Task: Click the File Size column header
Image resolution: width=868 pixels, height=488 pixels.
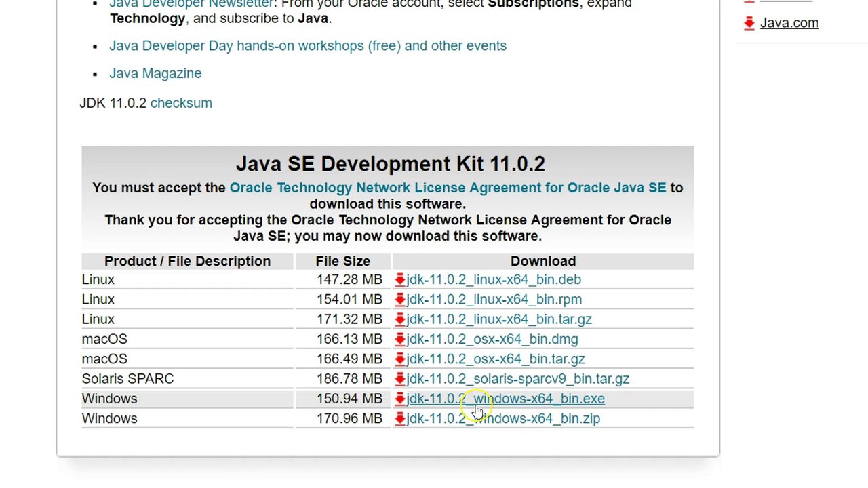Action: point(342,261)
